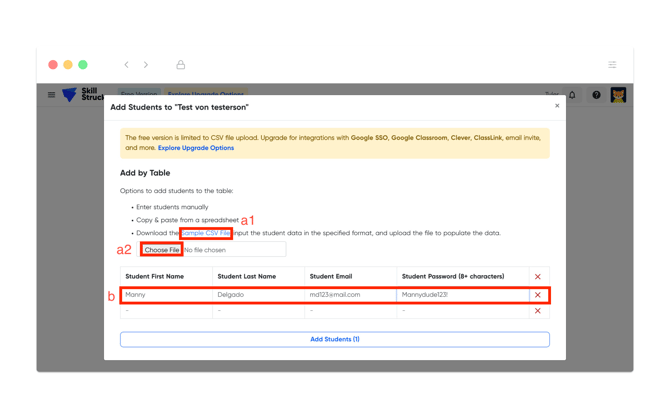Image resolution: width=670 pixels, height=418 pixels.
Task: Click the user avatar in the header
Action: point(618,95)
